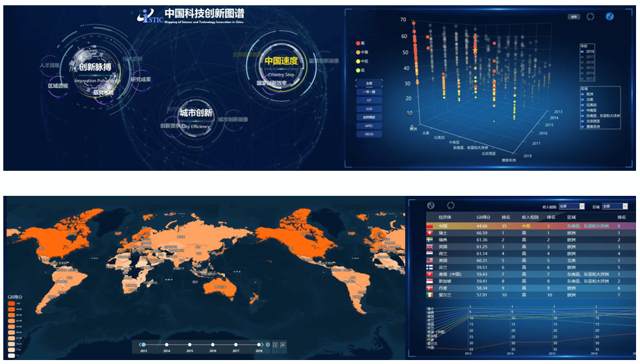Click the timeline's left arrow before 2013
The width and height of the screenshot is (640, 364).
[x=141, y=344]
